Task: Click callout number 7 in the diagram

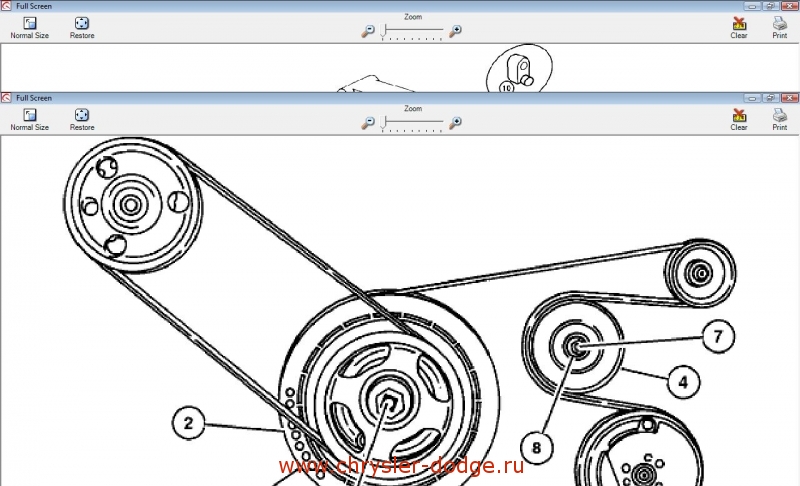Action: [x=718, y=336]
